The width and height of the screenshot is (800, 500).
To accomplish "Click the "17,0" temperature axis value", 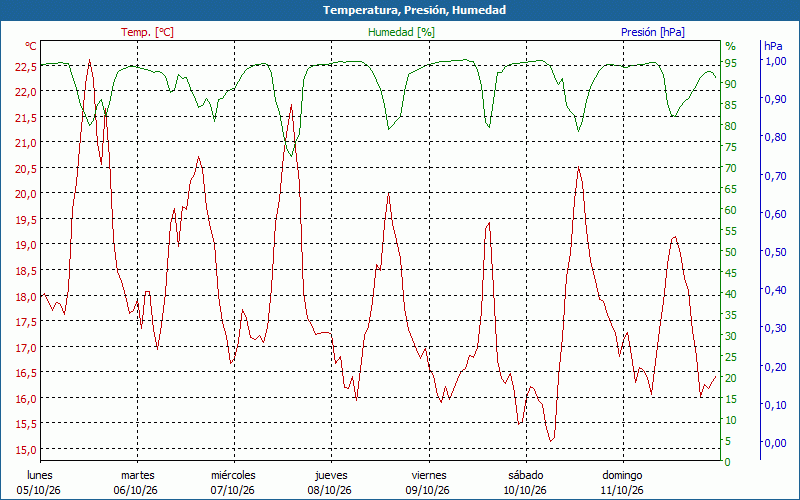I will coord(27,347).
